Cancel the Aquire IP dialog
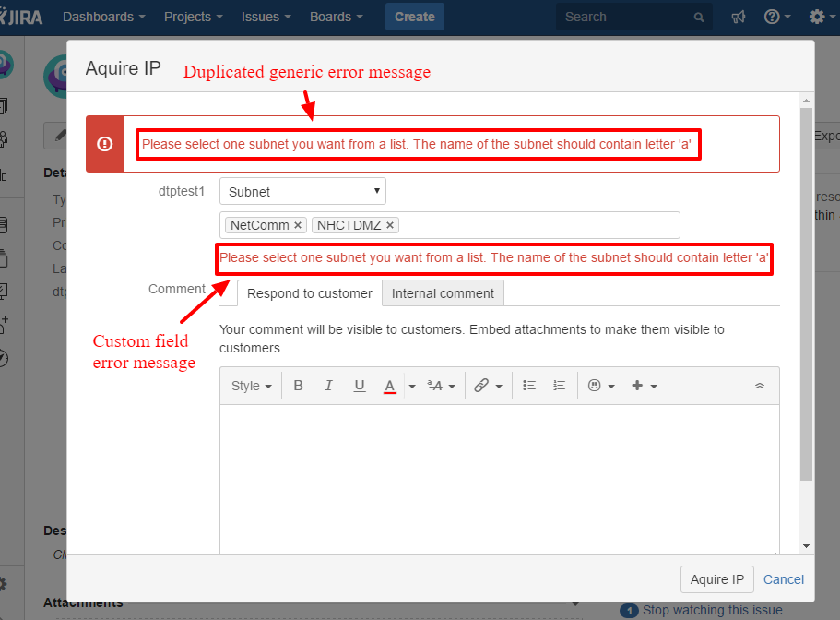Image resolution: width=840 pixels, height=620 pixels. click(784, 579)
